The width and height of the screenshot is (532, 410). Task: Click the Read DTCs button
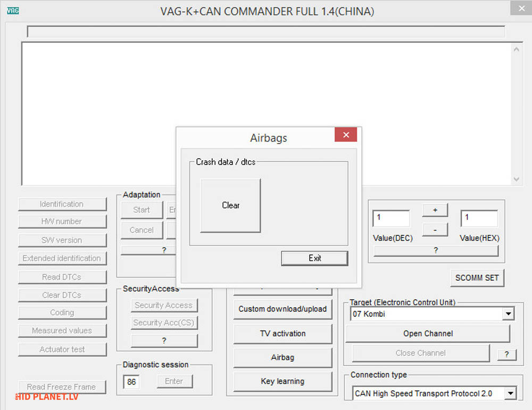(x=62, y=277)
